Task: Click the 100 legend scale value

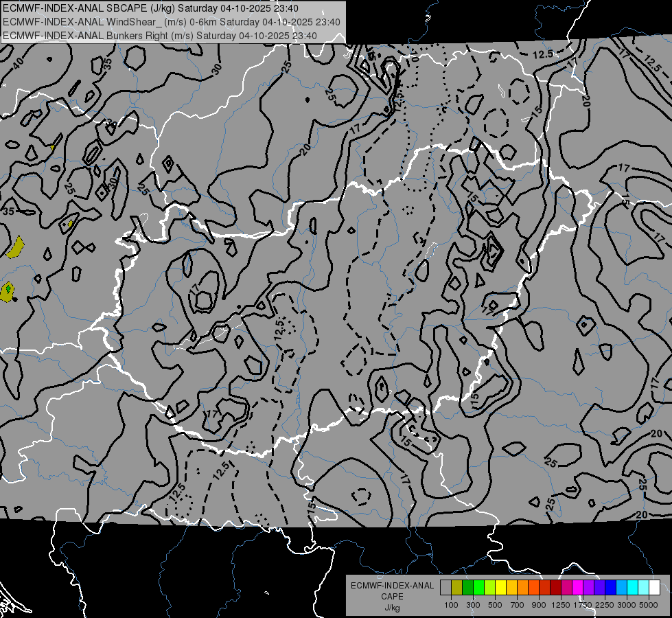Action: point(451,605)
